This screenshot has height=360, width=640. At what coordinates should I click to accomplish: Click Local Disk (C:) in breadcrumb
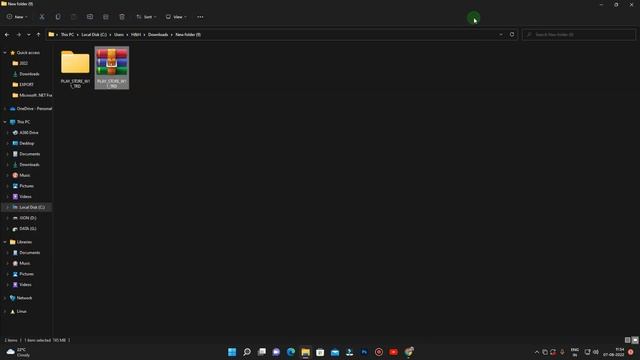[94, 35]
